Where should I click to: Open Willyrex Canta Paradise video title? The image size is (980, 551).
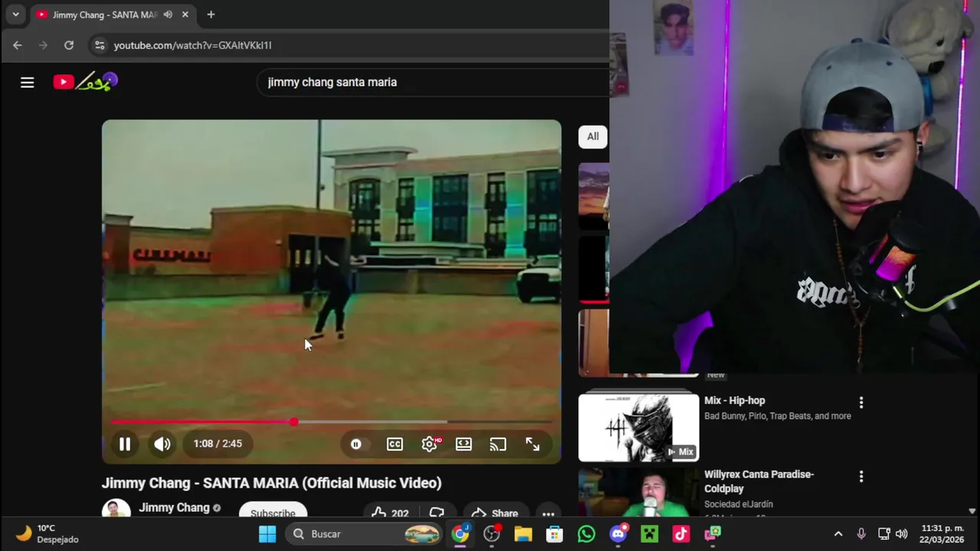coord(759,481)
